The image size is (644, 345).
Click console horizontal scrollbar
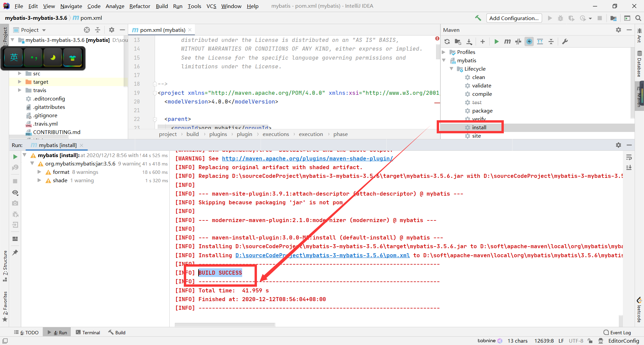(x=225, y=325)
